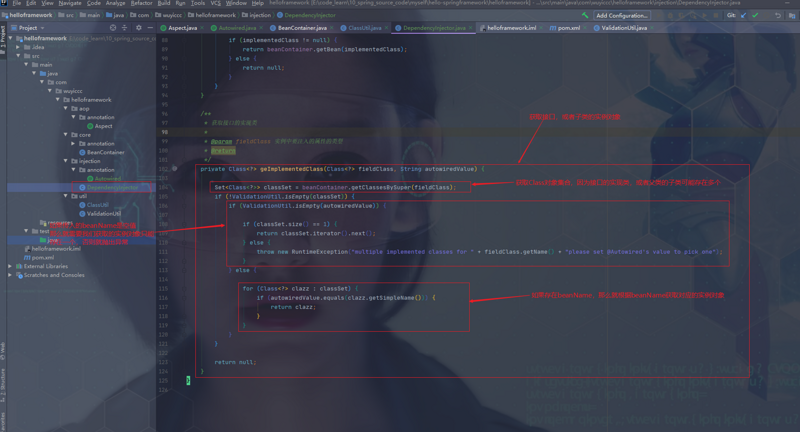Click the rollback undo arrow icon
The image size is (800, 432).
tap(778, 15)
